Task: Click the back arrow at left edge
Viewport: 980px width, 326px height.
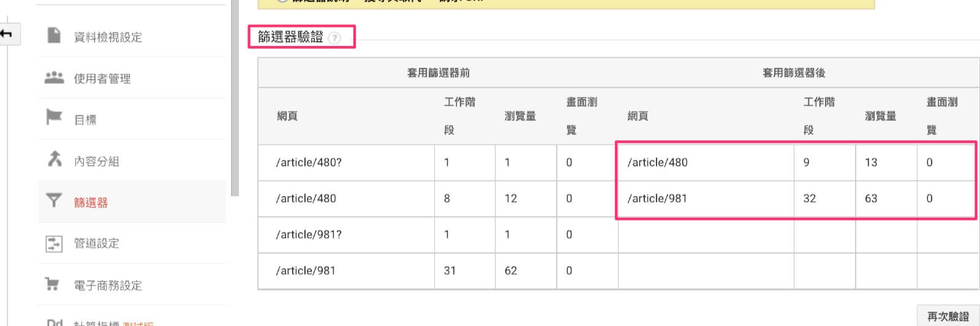Action: (7, 34)
